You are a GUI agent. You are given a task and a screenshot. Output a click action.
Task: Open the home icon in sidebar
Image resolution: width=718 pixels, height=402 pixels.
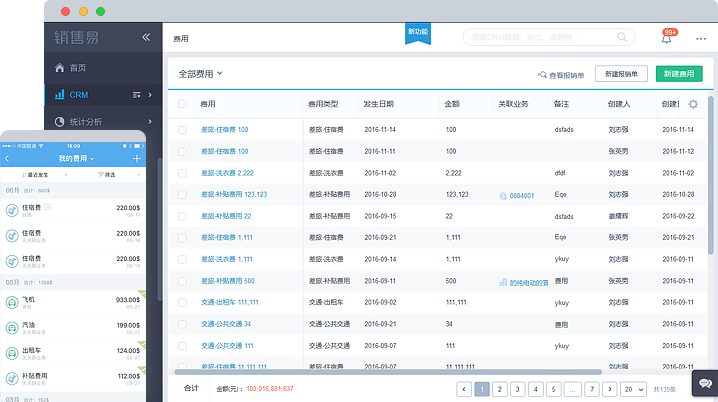click(60, 68)
